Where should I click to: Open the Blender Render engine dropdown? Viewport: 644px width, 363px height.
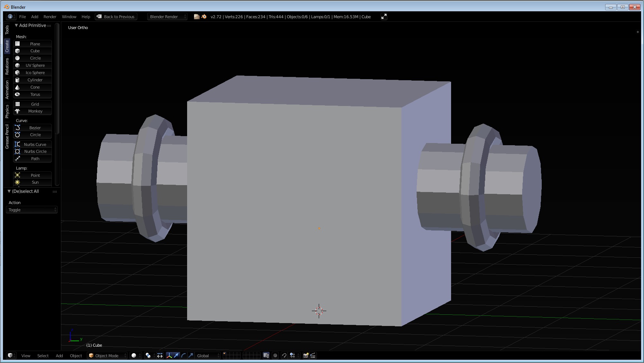167,17
